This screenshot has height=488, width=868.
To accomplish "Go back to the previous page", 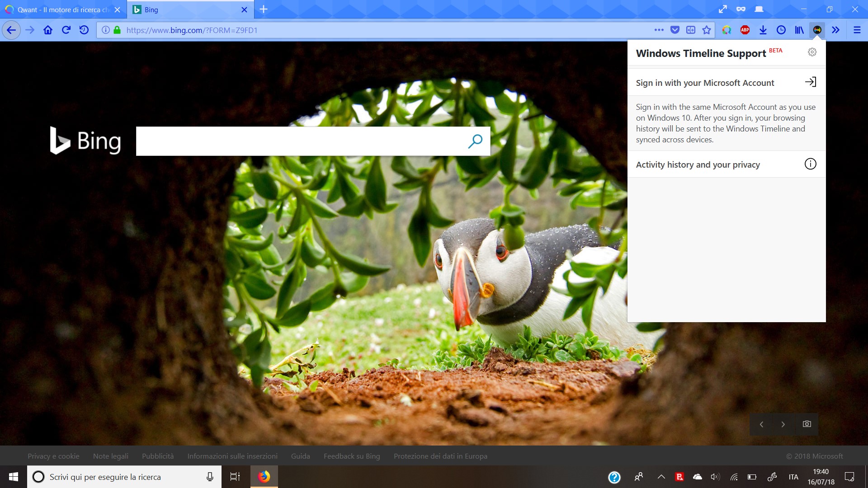I will pyautogui.click(x=11, y=30).
